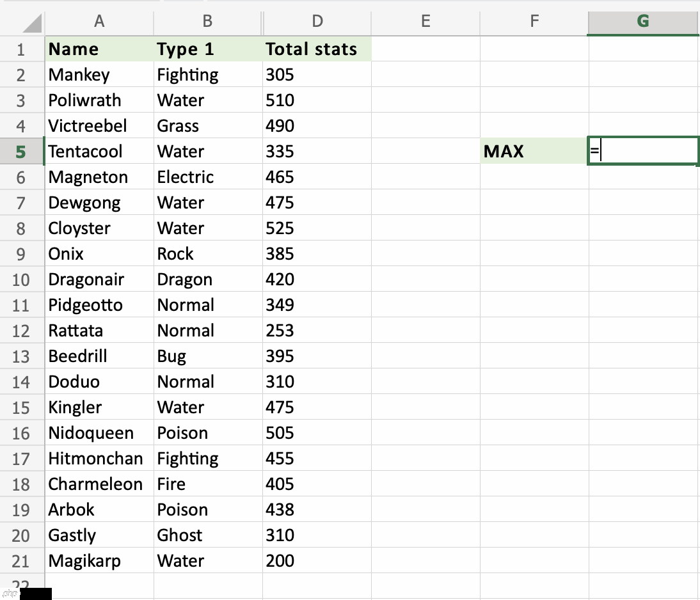The width and height of the screenshot is (700, 600).
Task: Click the active formula cell G5
Action: point(643,152)
